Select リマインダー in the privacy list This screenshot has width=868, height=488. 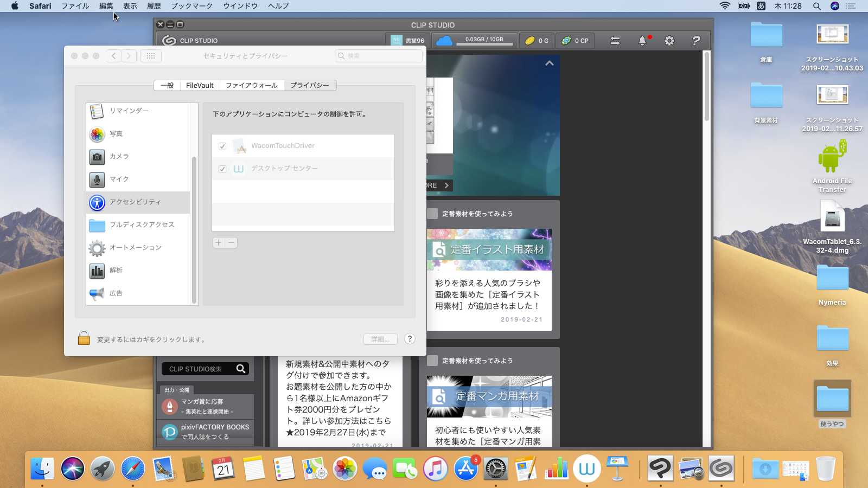click(x=138, y=111)
